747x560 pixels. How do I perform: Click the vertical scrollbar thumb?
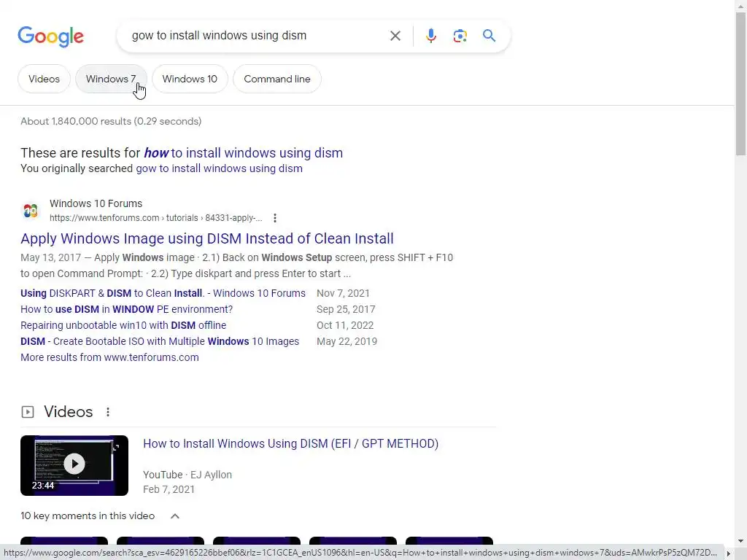740,84
